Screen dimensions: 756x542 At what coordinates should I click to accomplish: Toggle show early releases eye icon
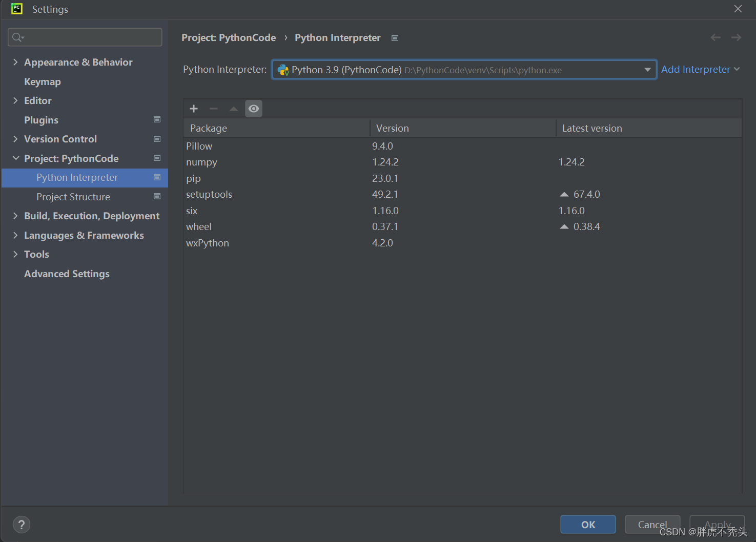click(x=254, y=109)
